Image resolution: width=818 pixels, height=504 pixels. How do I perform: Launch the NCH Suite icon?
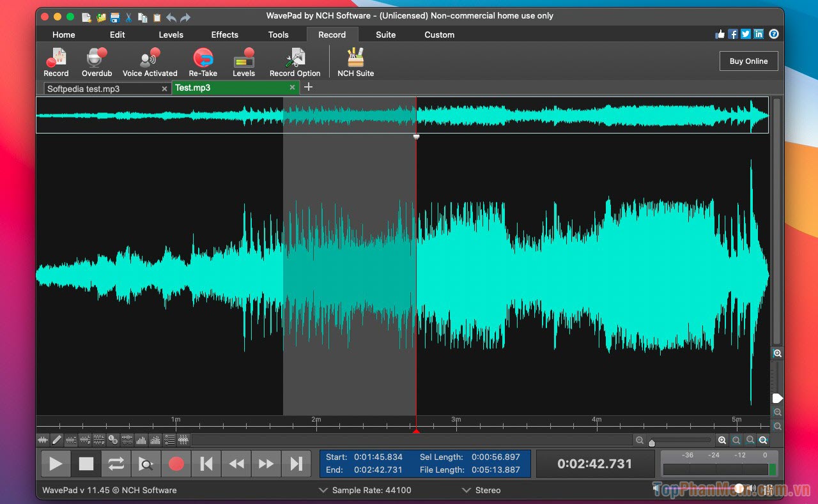tap(355, 63)
